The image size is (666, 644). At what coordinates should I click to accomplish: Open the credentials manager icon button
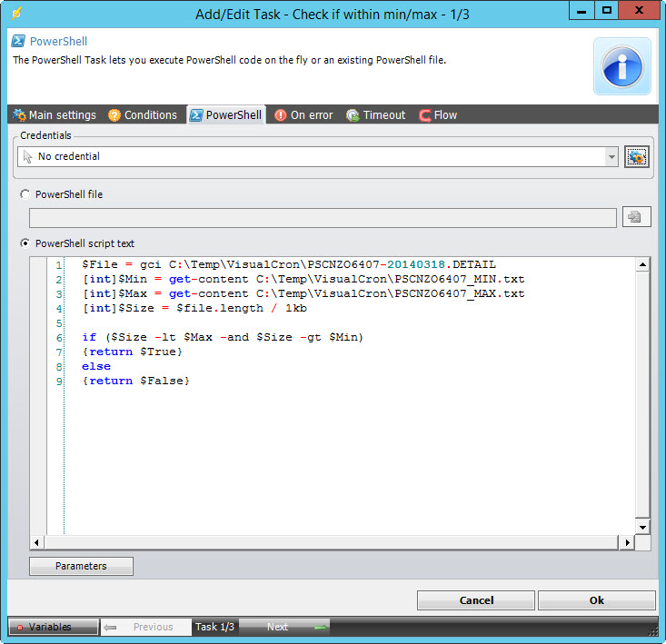click(x=636, y=157)
